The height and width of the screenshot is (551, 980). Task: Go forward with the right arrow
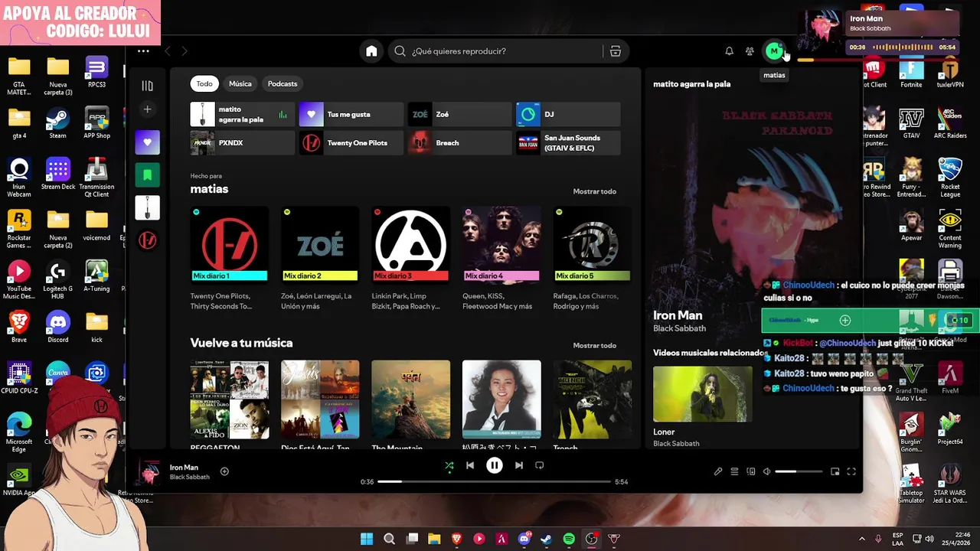(x=184, y=51)
